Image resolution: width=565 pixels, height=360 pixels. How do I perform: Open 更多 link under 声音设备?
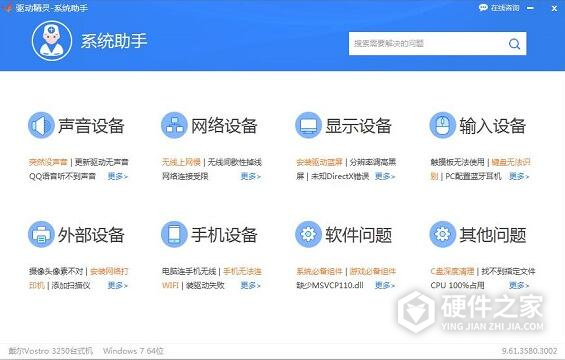(117, 177)
